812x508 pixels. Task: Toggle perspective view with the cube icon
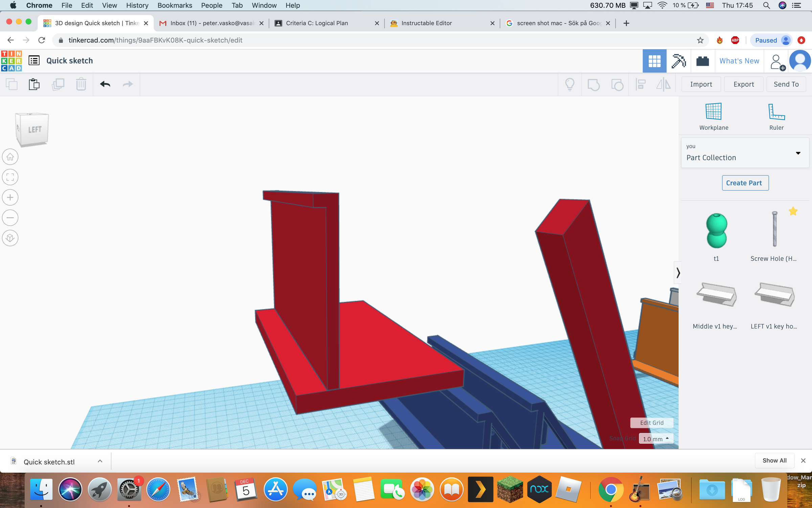tap(10, 238)
